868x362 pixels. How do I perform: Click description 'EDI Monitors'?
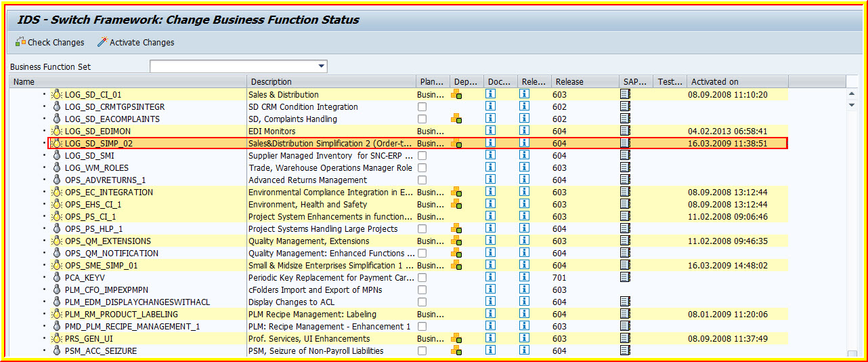[x=272, y=132]
